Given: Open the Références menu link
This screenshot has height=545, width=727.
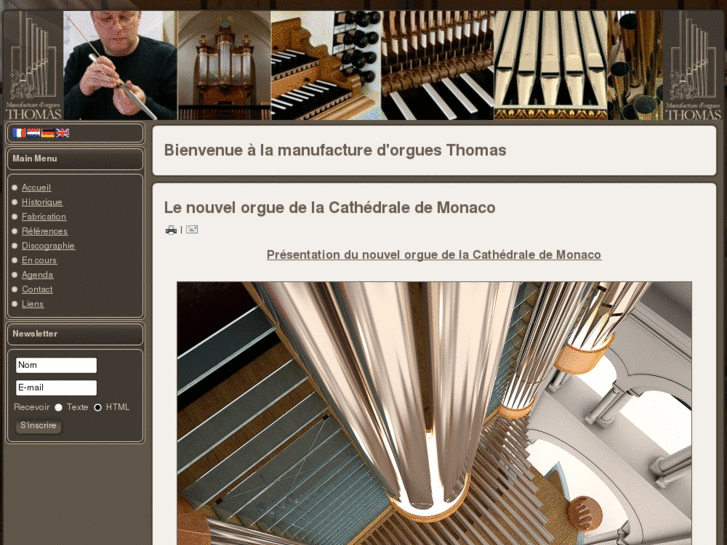Looking at the screenshot, I should [x=45, y=231].
